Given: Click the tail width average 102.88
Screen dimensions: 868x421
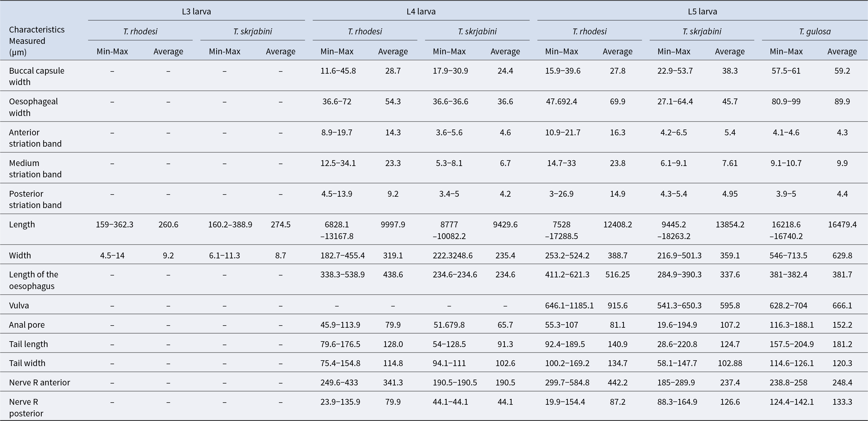Looking at the screenshot, I should point(729,363).
